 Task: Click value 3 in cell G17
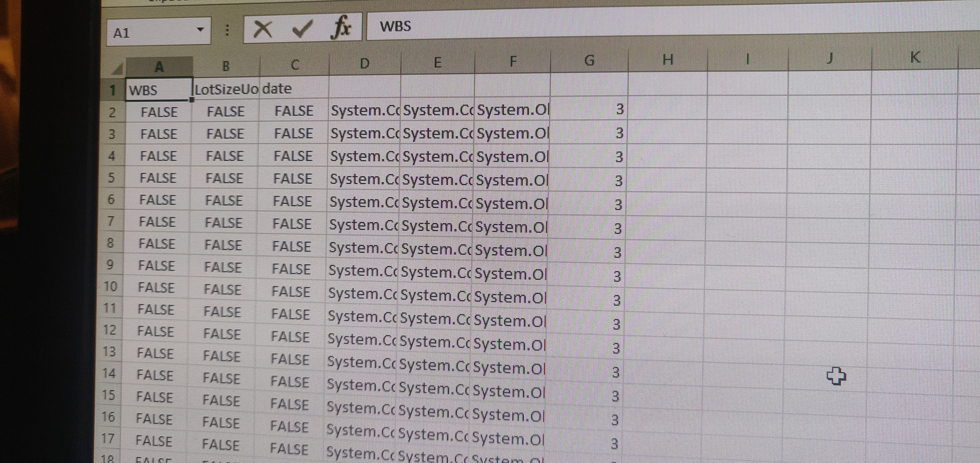pyautogui.click(x=614, y=444)
